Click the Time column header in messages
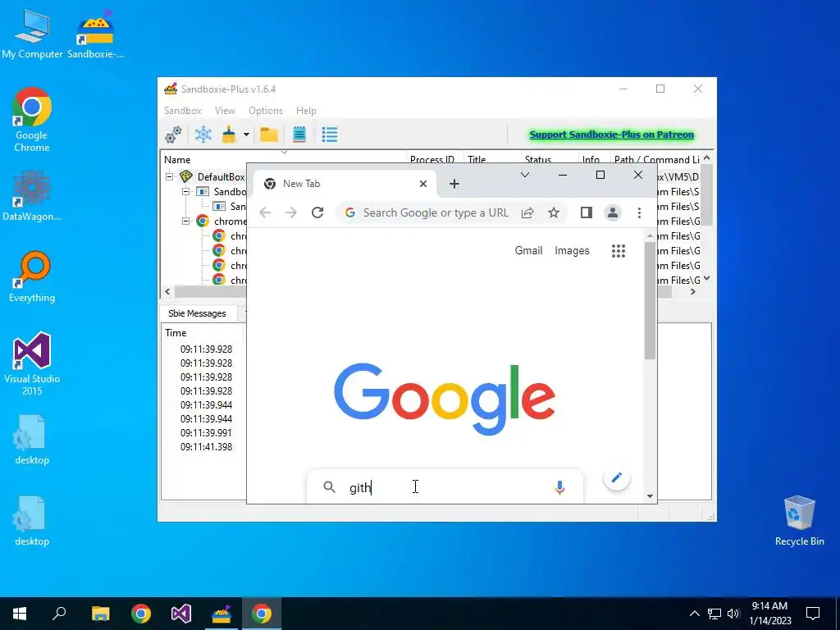Image resolution: width=840 pixels, height=630 pixels. click(176, 333)
